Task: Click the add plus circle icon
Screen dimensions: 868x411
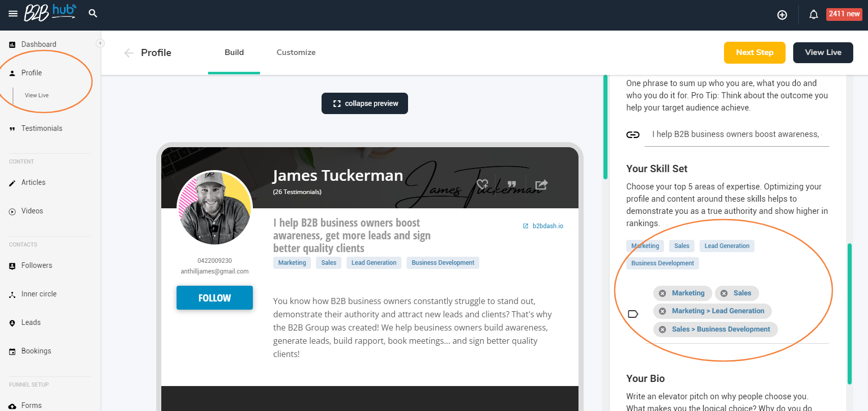Action: coord(782,15)
